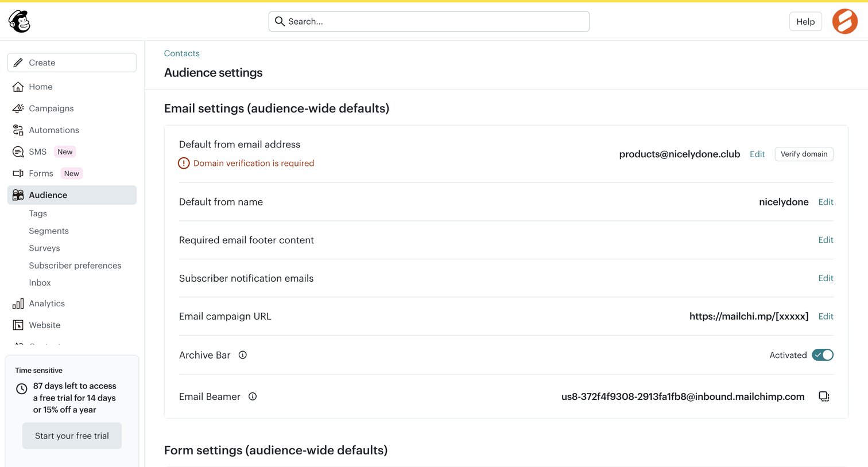This screenshot has height=467, width=868.
Task: Edit subscriber notification emails
Action: coord(826,278)
